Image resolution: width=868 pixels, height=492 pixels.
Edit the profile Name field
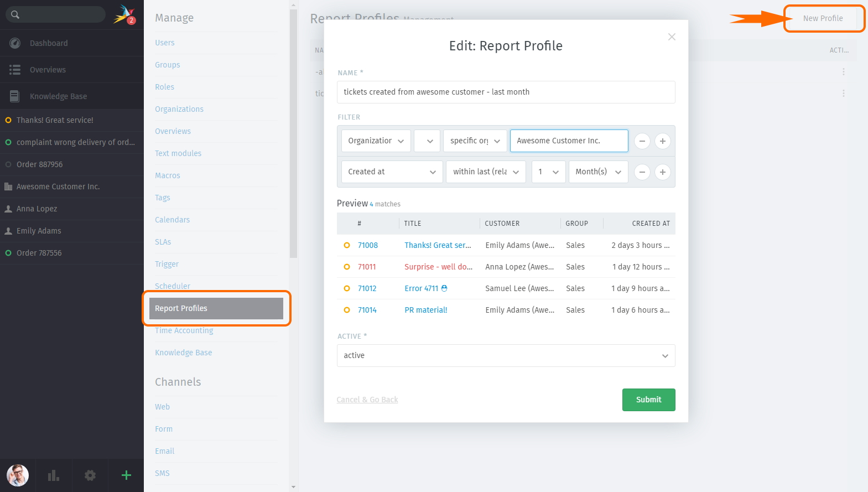tap(506, 92)
